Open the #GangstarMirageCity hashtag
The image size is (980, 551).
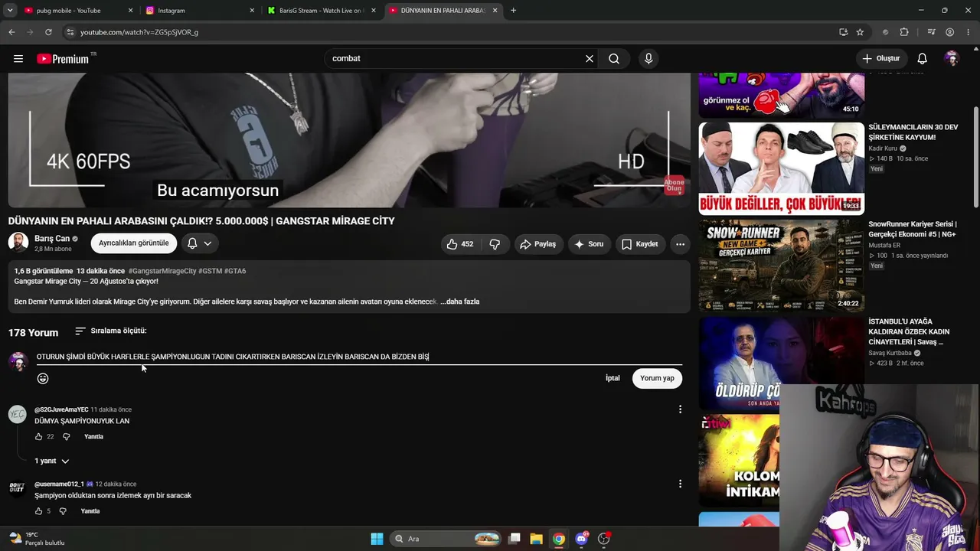click(x=162, y=271)
